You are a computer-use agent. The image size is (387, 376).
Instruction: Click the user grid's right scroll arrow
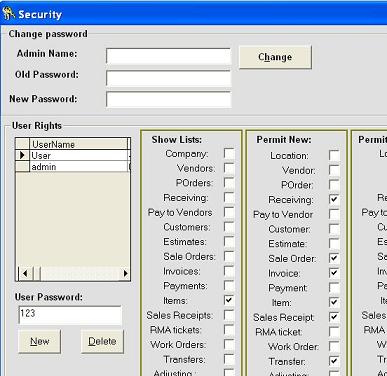(125, 274)
